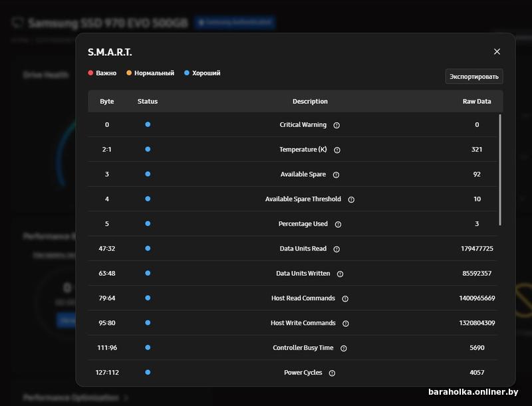Close the S.M.A.R.T. dialog
Viewport: 532px width, 406px height.
click(497, 52)
